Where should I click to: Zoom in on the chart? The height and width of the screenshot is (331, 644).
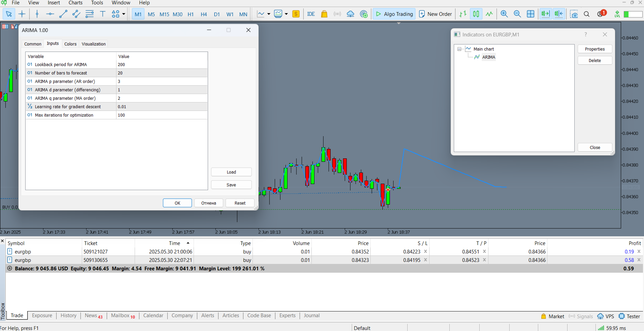tap(504, 14)
